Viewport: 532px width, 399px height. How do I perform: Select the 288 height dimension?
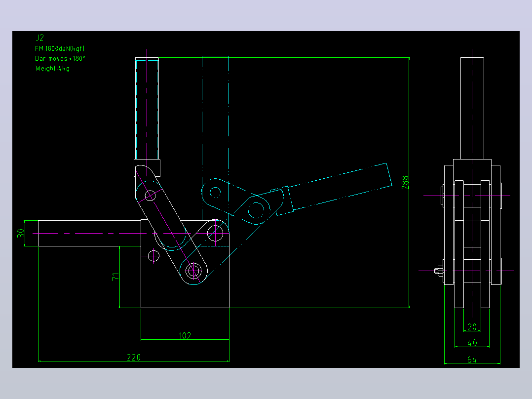coord(405,183)
